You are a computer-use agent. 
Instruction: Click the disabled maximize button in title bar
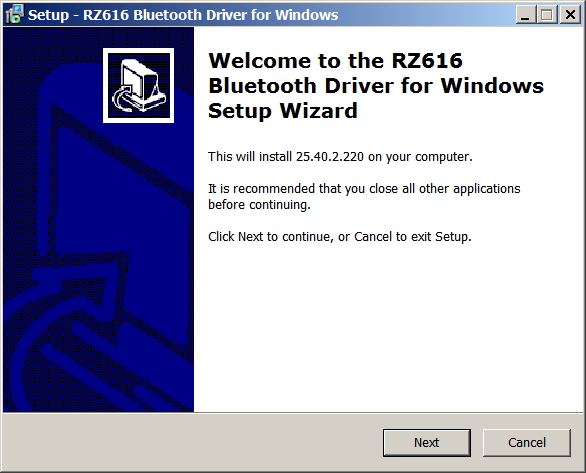(x=547, y=15)
